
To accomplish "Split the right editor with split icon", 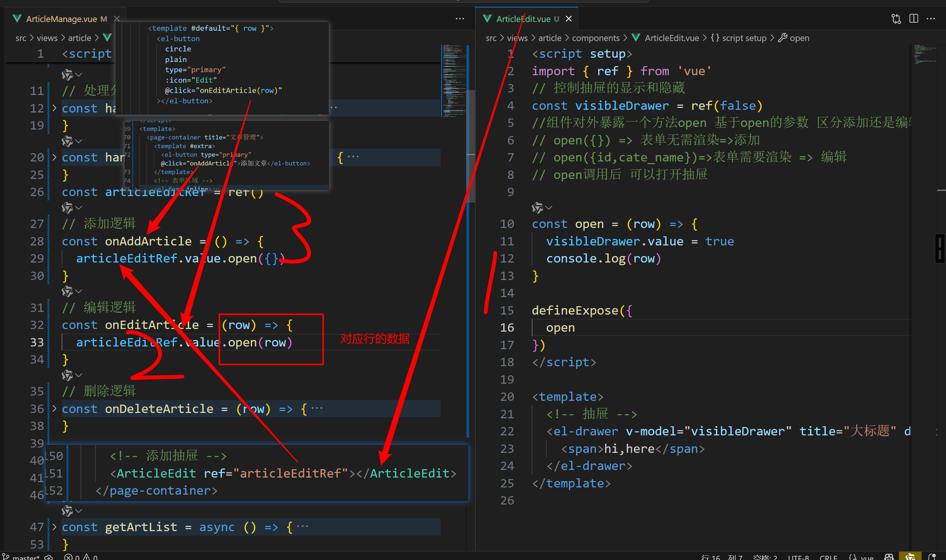I will pyautogui.click(x=914, y=19).
